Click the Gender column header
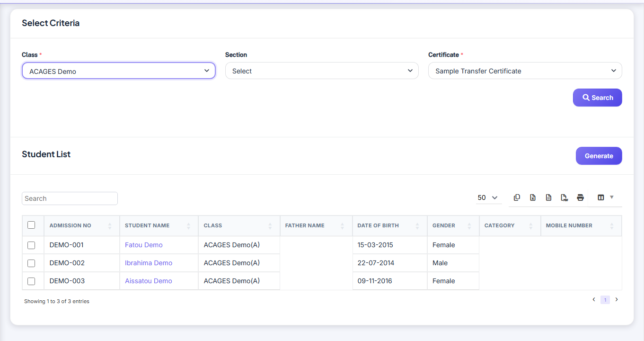 pos(453,226)
